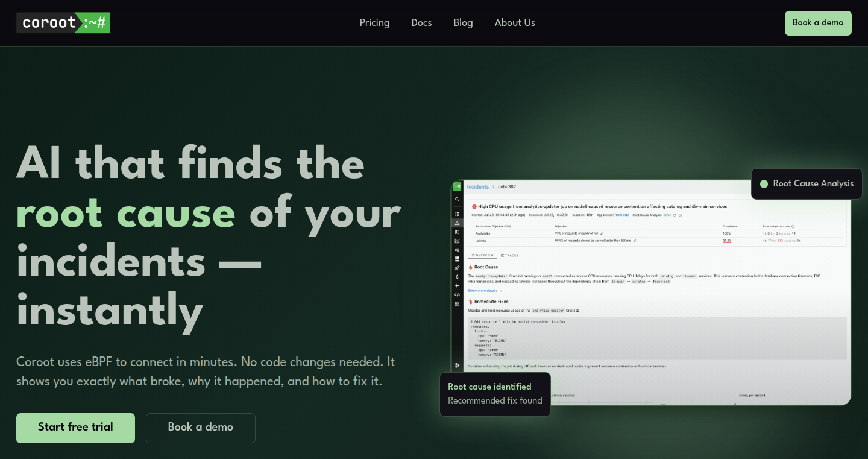Open the Docs menu item
Screen dimensions: 868x459
tap(421, 23)
